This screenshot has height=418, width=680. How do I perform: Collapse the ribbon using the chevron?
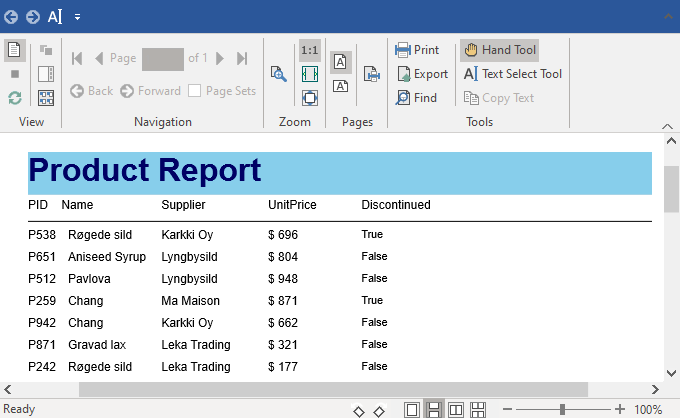pos(667,16)
